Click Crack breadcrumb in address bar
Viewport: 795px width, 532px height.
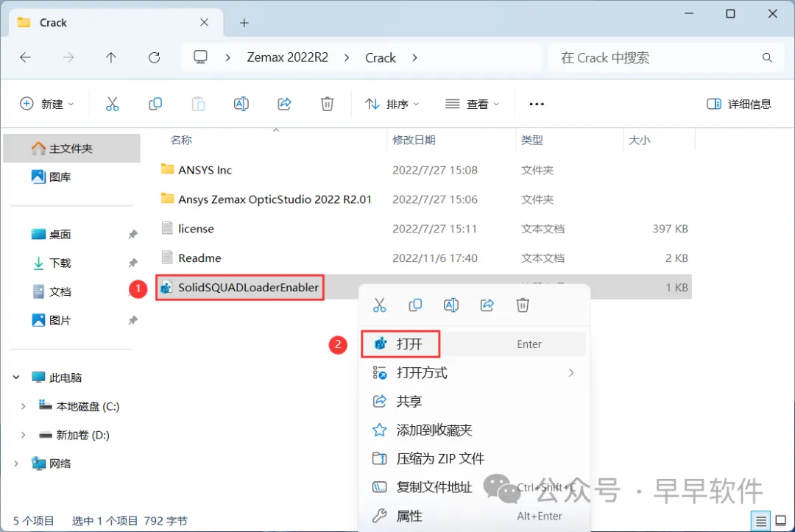[381, 57]
